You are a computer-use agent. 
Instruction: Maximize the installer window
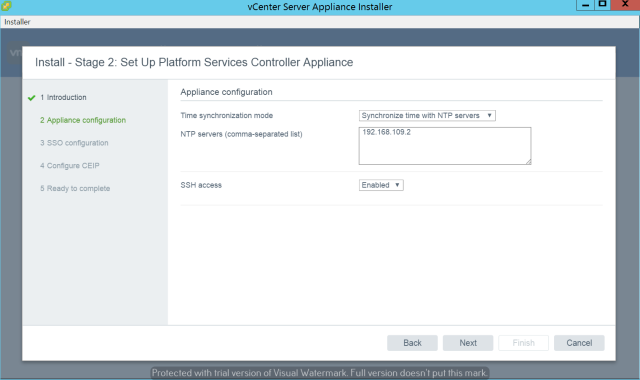pos(602,4)
